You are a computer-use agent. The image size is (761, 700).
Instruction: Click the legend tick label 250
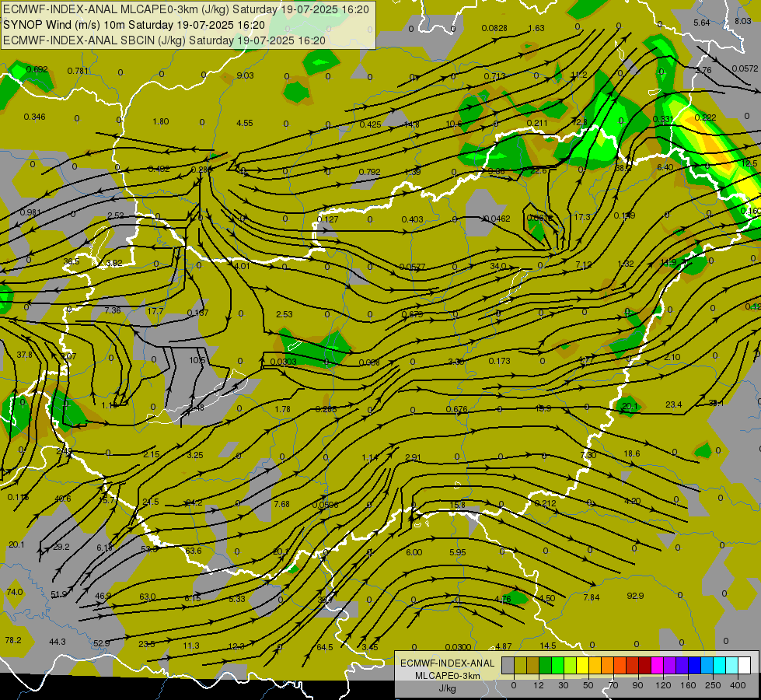point(713,685)
